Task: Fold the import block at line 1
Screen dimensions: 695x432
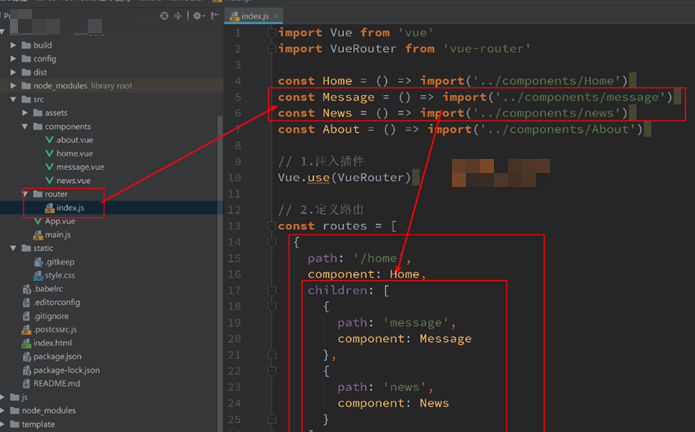Action: (272, 32)
